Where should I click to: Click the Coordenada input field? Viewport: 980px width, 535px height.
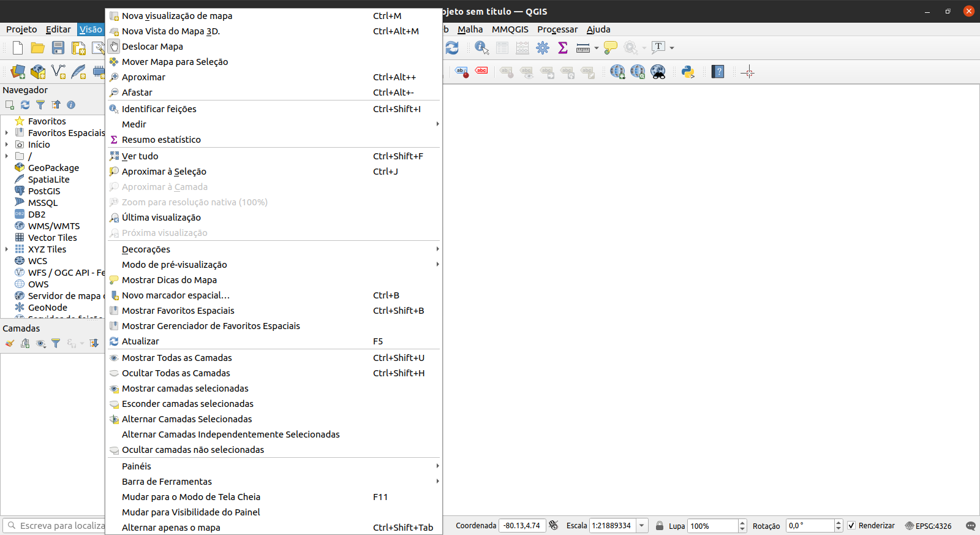(x=522, y=525)
